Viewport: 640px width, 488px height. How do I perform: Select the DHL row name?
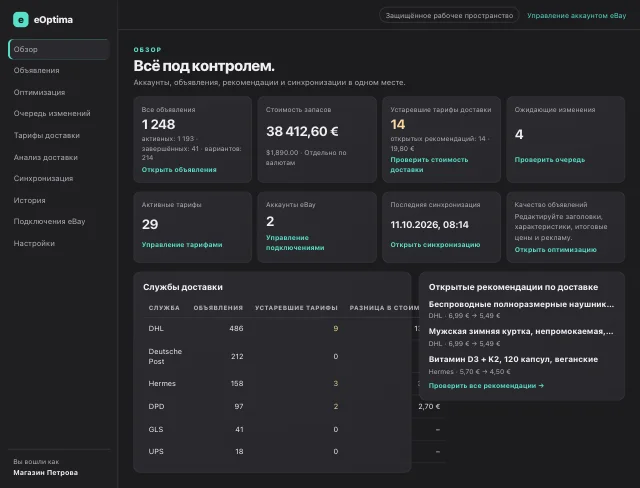point(156,328)
